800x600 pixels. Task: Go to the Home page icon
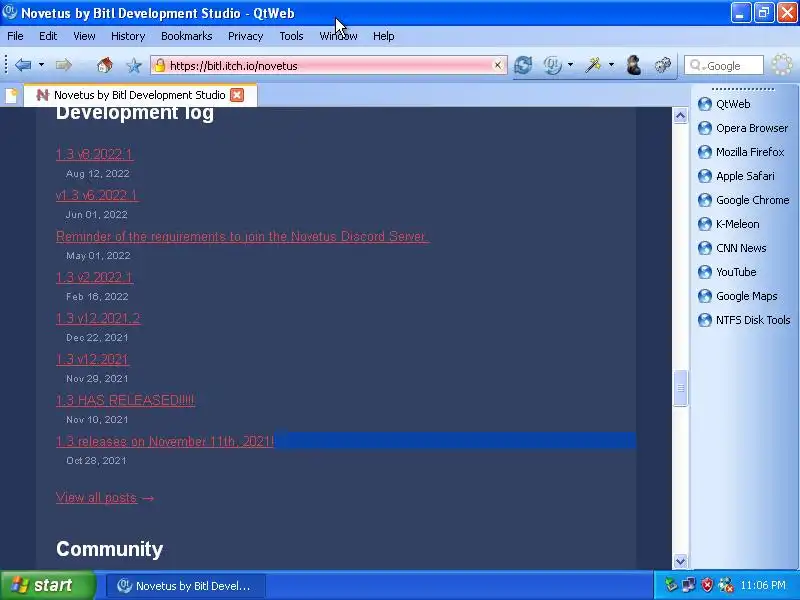pyautogui.click(x=105, y=65)
